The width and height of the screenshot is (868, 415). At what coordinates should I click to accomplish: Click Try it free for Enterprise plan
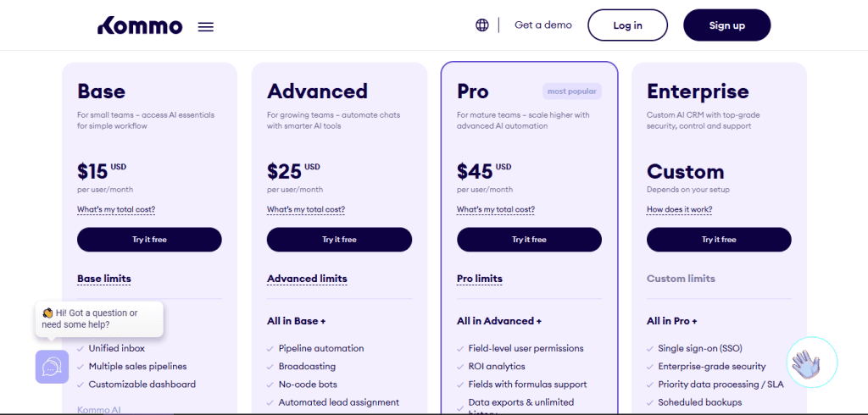point(719,240)
